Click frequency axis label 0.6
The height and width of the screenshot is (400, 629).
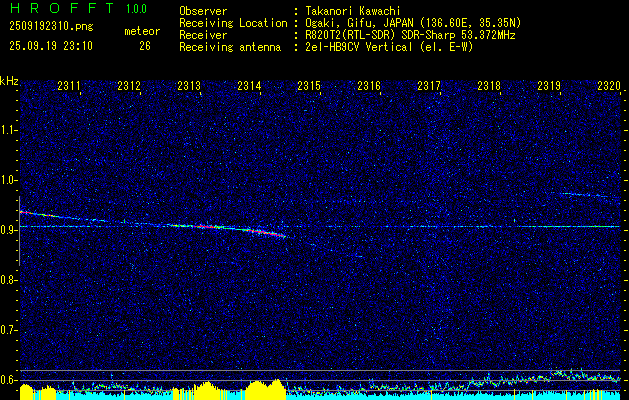pyautogui.click(x=8, y=380)
